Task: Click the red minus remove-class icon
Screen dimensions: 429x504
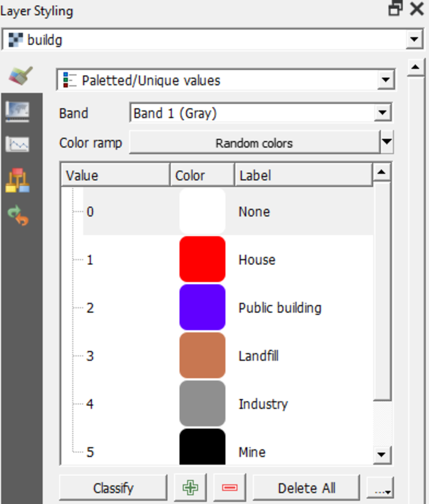Action: [229, 488]
